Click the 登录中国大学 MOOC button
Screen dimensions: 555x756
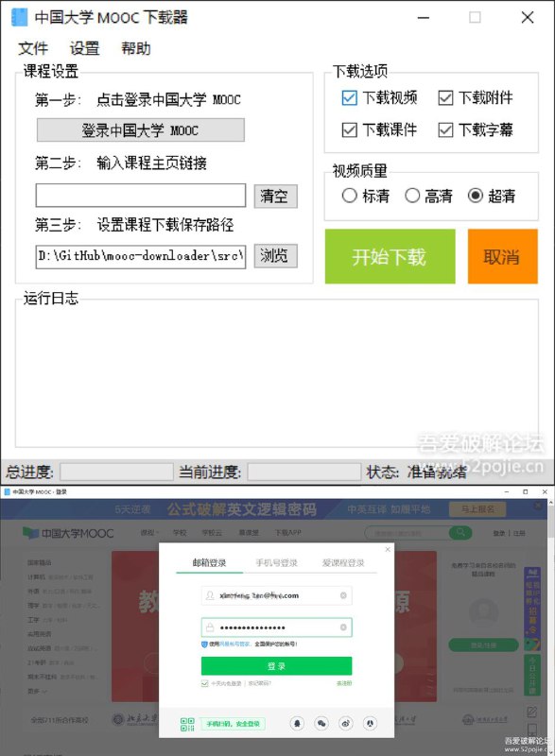click(140, 130)
